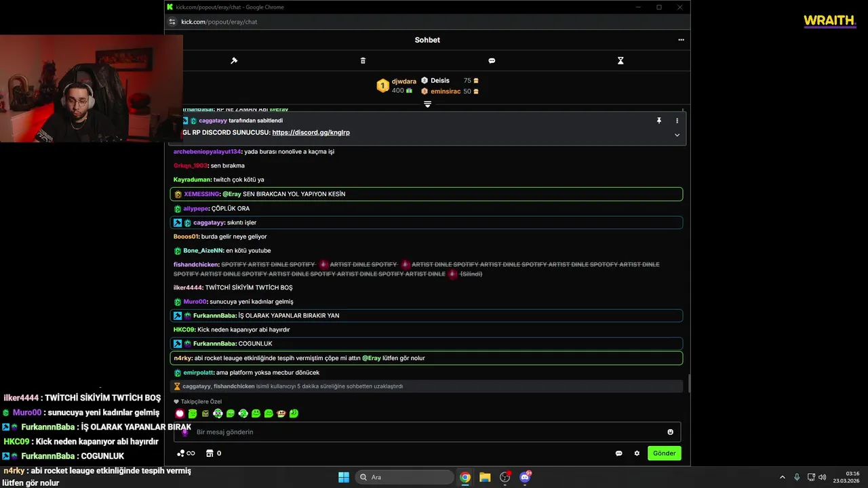The height and width of the screenshot is (488, 868).
Task: Select the ninth brown follower emote
Action: pyautogui.click(x=281, y=413)
